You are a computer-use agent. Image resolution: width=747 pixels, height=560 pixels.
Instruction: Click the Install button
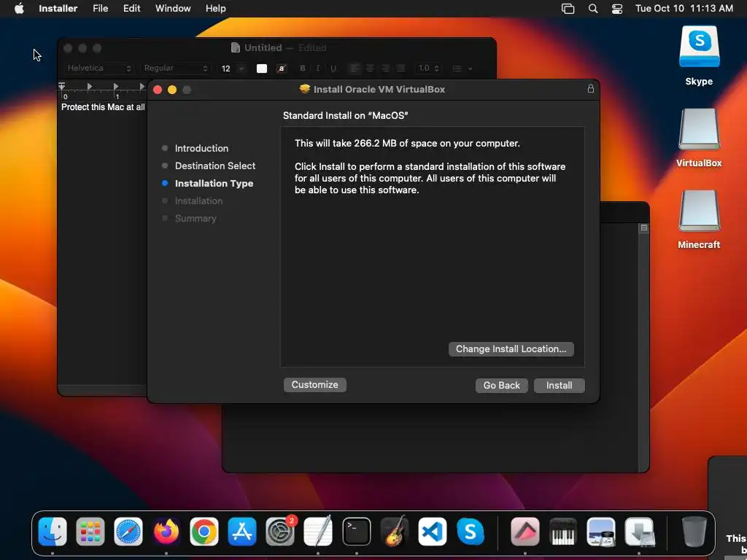click(x=559, y=385)
